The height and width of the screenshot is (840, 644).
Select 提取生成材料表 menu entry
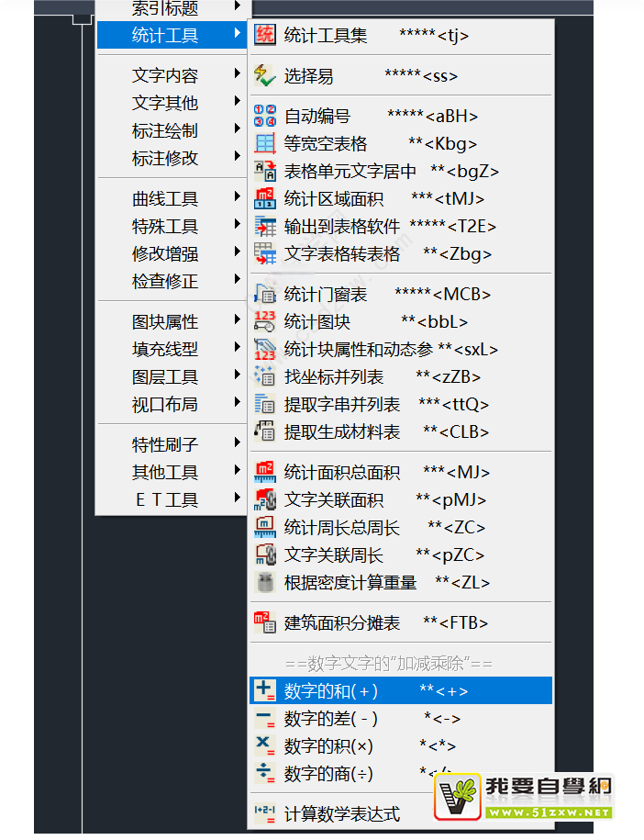(x=342, y=431)
